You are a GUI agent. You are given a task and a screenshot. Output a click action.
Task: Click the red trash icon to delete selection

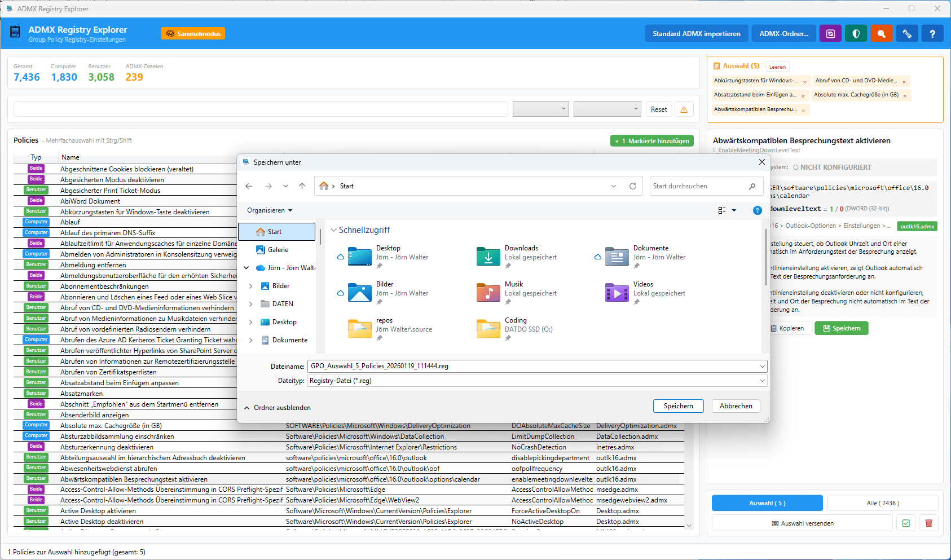[x=928, y=523]
